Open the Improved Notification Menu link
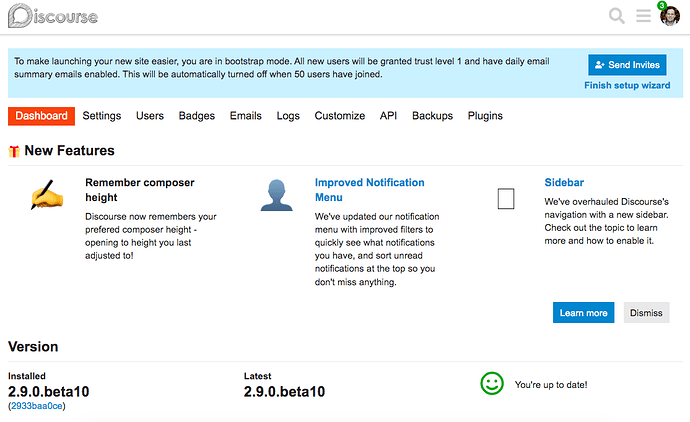This screenshot has width=690, height=422. point(370,190)
